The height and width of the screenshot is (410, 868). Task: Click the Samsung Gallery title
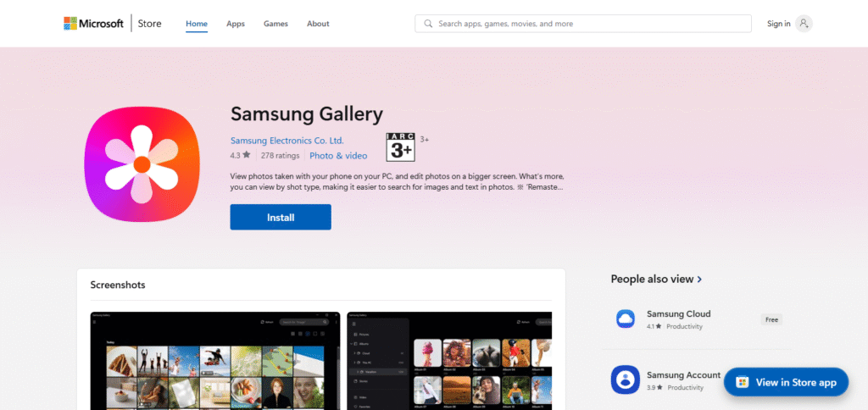coord(307,114)
